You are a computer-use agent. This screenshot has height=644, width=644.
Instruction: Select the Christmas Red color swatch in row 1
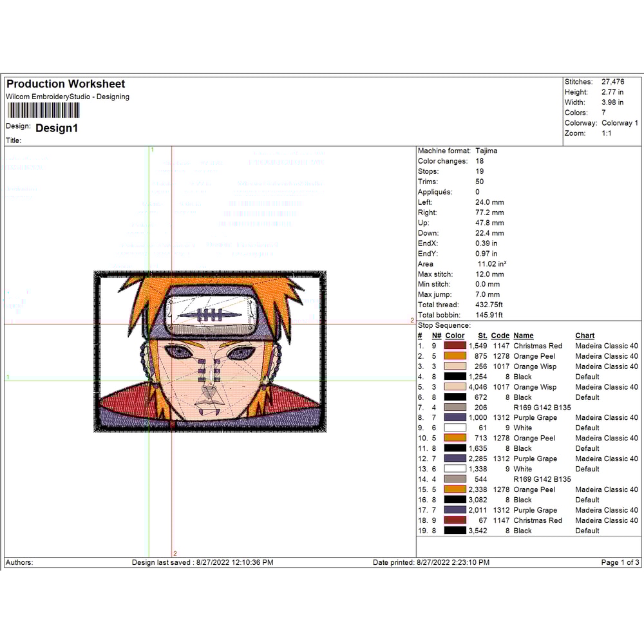pos(455,346)
